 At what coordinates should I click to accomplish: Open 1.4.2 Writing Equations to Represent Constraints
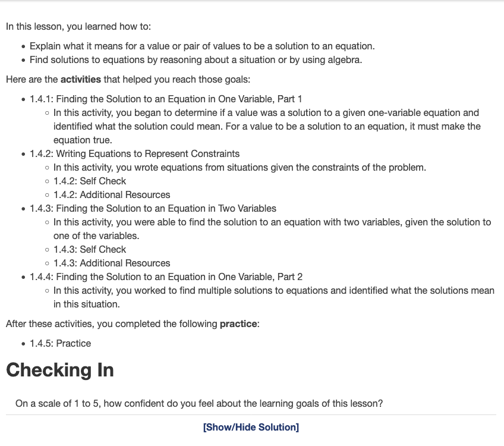point(134,153)
